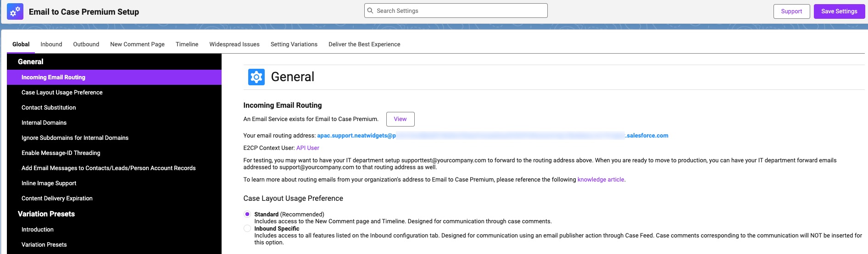Select Add Email Messages to Contacts/Leads item
The height and width of the screenshot is (254, 868).
click(x=114, y=168)
